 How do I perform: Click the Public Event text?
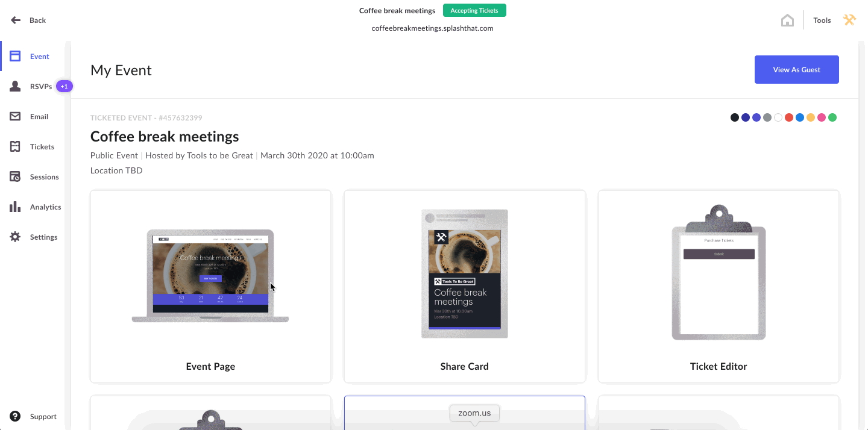[114, 155]
